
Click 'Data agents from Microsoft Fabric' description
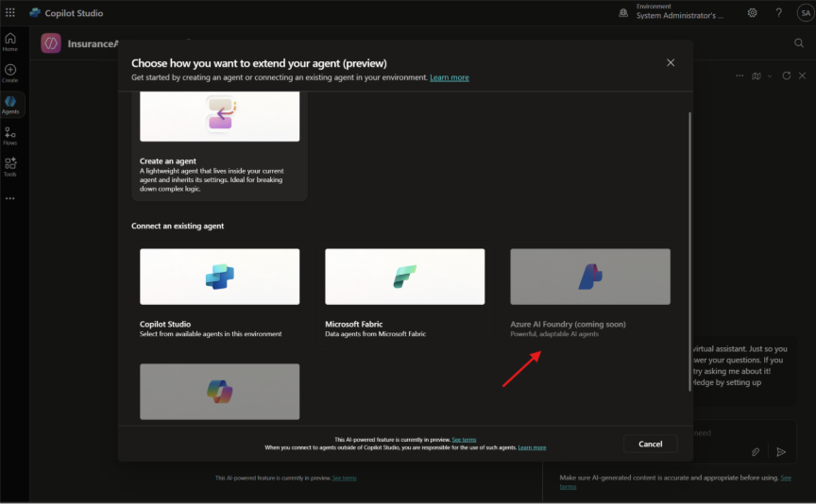point(375,334)
